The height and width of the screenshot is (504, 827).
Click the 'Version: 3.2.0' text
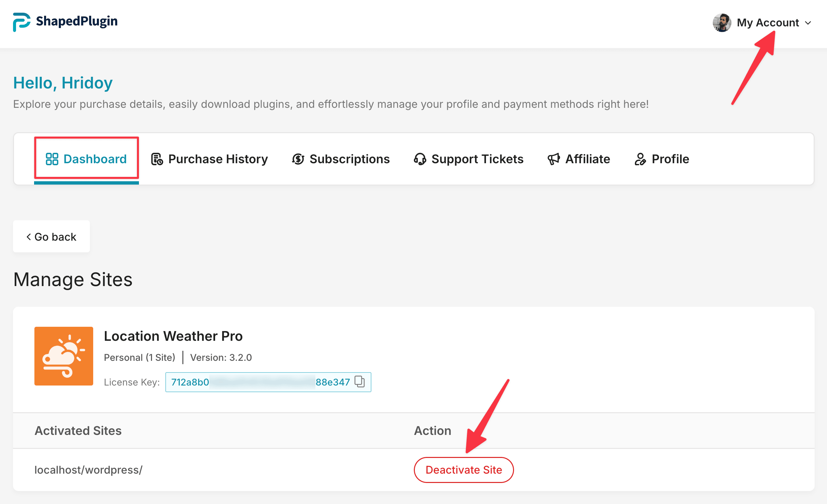click(221, 357)
